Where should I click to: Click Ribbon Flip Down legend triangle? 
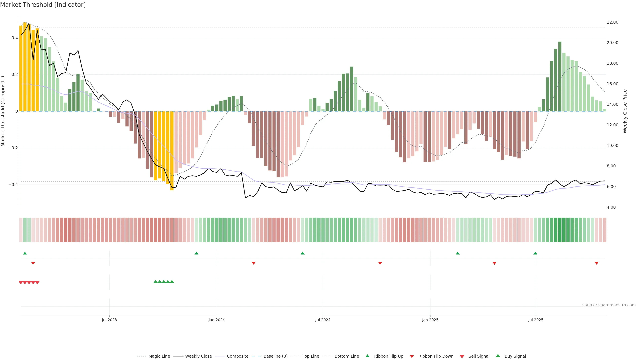412,356
